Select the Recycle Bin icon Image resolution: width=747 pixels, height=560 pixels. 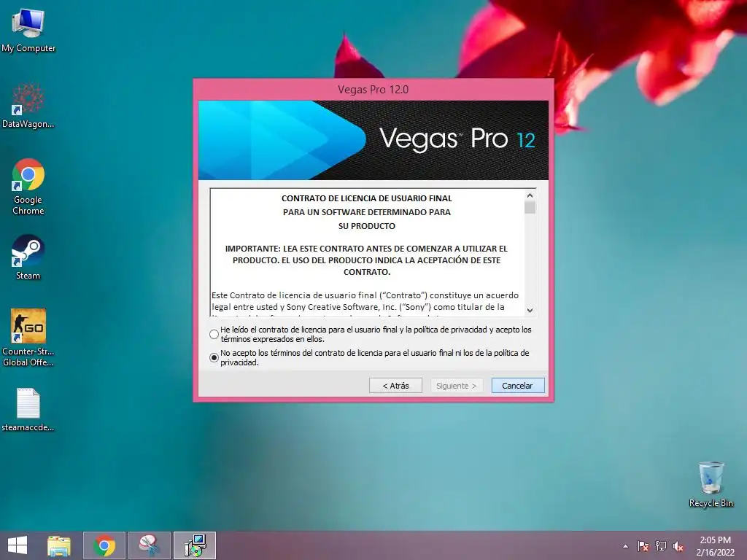[711, 484]
